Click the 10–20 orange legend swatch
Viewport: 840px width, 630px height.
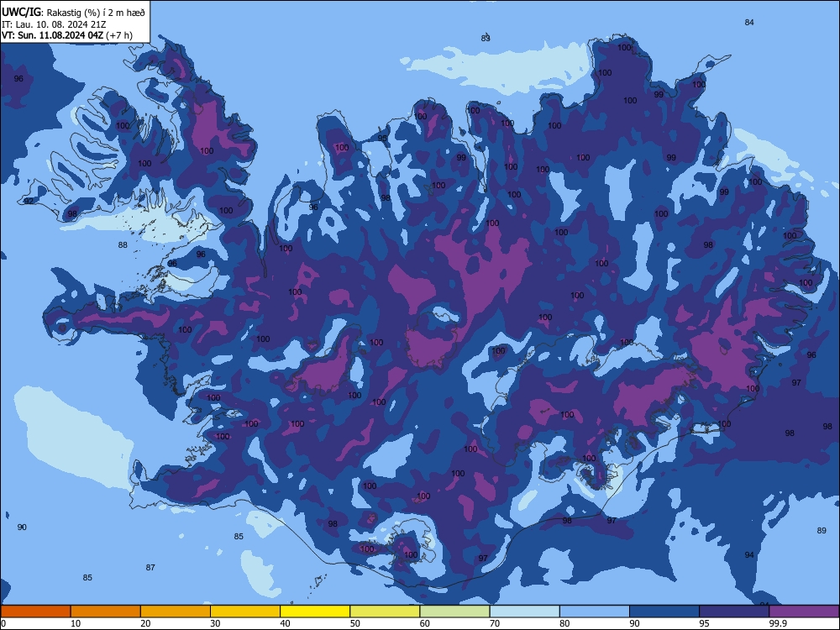click(x=106, y=612)
